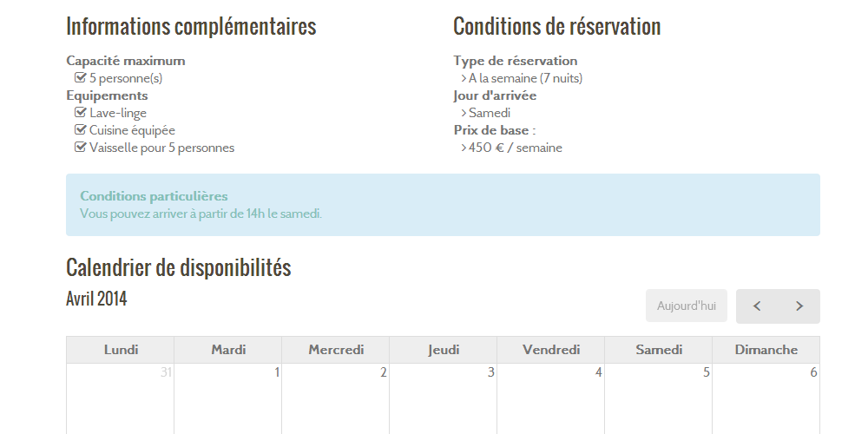Select calendar day 1

coord(227,398)
